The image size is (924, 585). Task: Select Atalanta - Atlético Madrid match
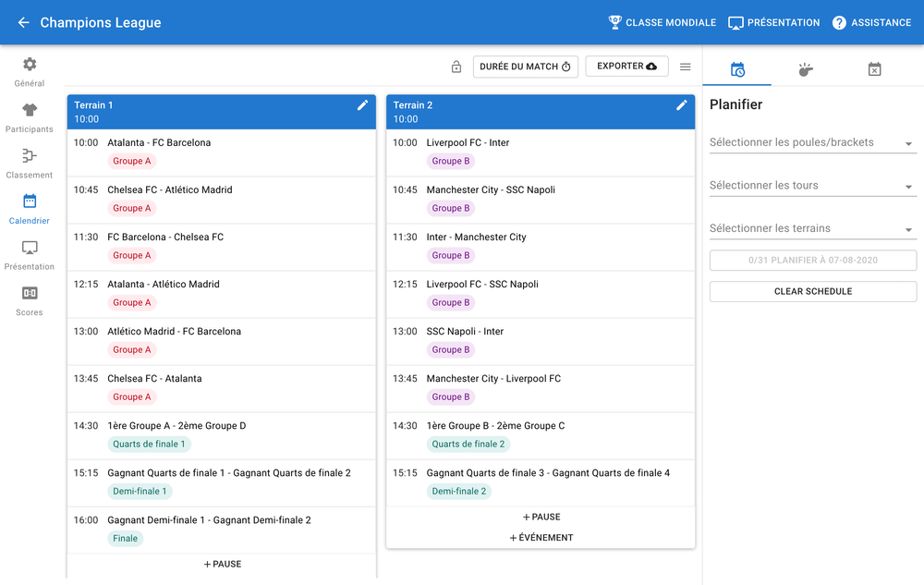[222, 295]
